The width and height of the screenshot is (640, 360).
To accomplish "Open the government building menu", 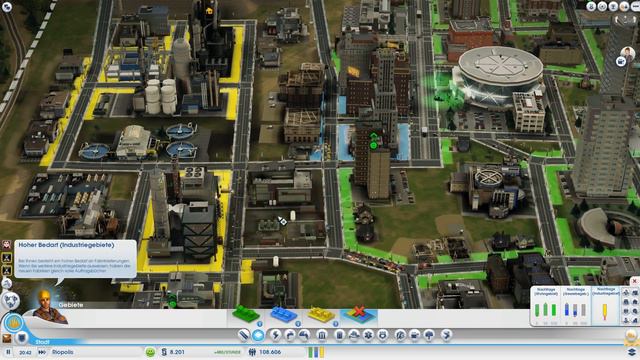I will [x=322, y=335].
